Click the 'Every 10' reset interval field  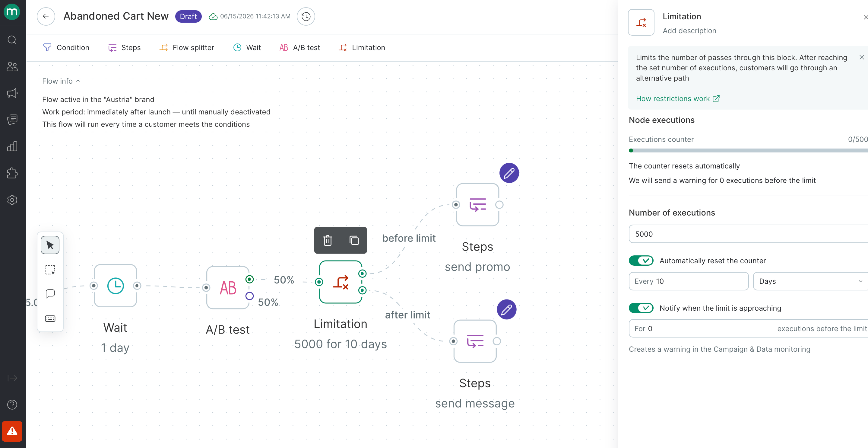(689, 281)
